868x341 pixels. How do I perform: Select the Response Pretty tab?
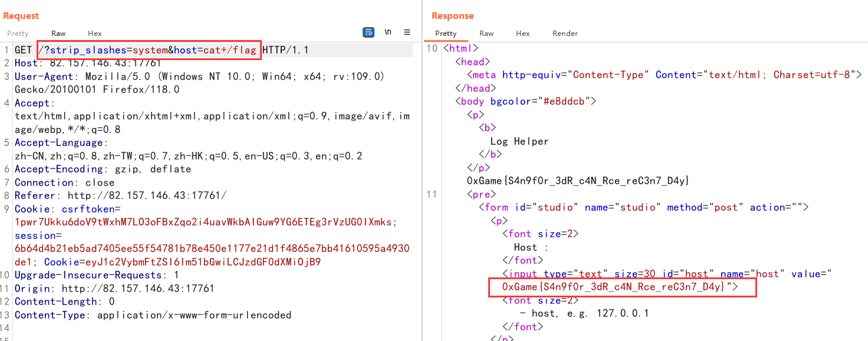[446, 34]
